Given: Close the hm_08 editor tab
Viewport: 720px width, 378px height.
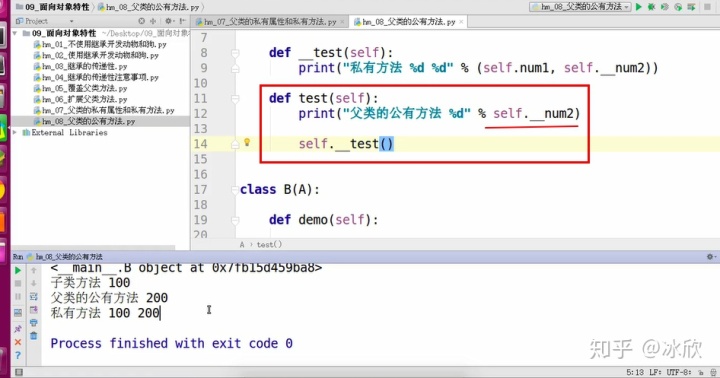Looking at the screenshot, I should (461, 22).
